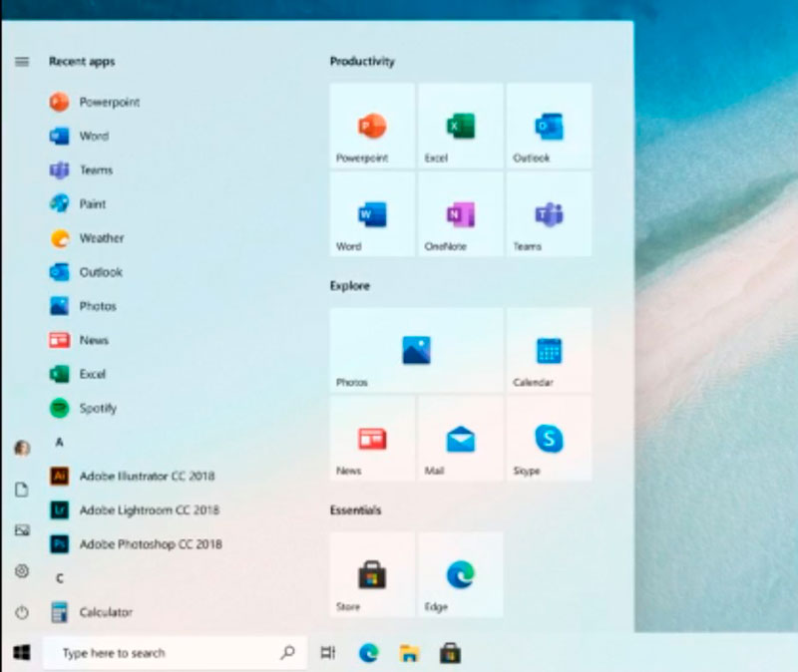Open Spotify from the apps list

pos(83,408)
